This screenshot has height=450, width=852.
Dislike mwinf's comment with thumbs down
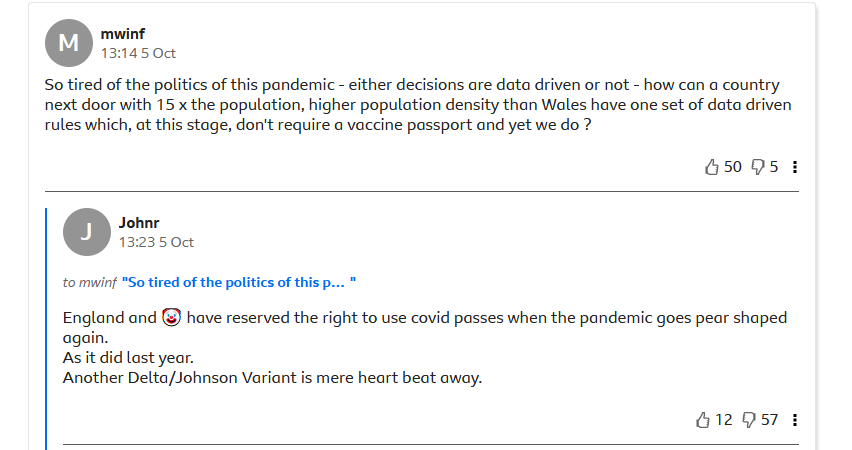click(x=758, y=167)
